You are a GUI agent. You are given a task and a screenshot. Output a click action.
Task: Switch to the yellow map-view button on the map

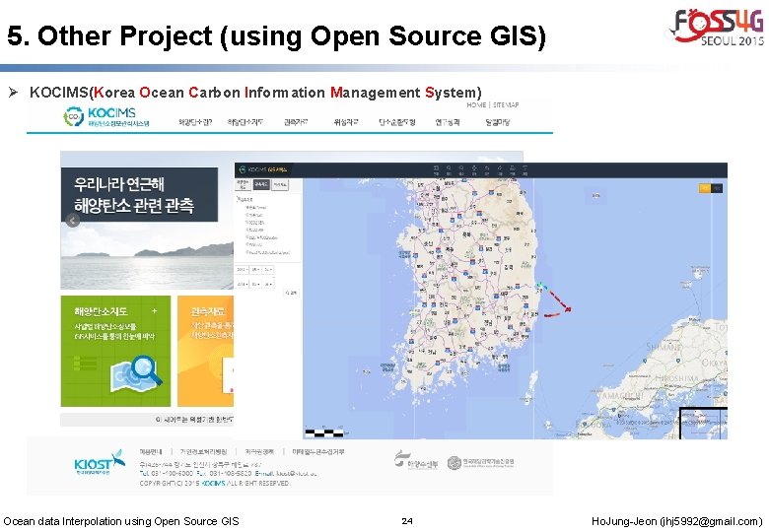tap(704, 188)
